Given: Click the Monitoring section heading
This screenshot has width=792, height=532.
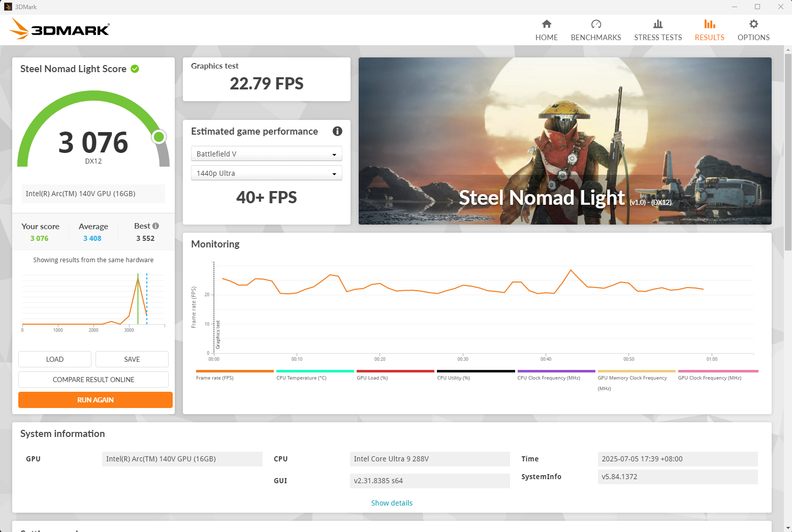Looking at the screenshot, I should (x=215, y=244).
